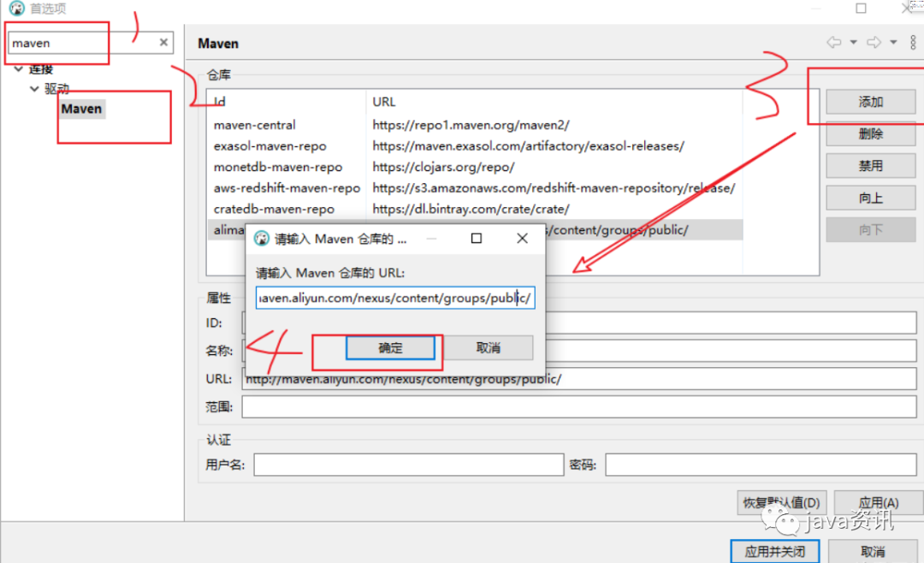Select the exasol-maven-repo row
Image resolution: width=924 pixels, height=563 pixels.
[x=474, y=146]
